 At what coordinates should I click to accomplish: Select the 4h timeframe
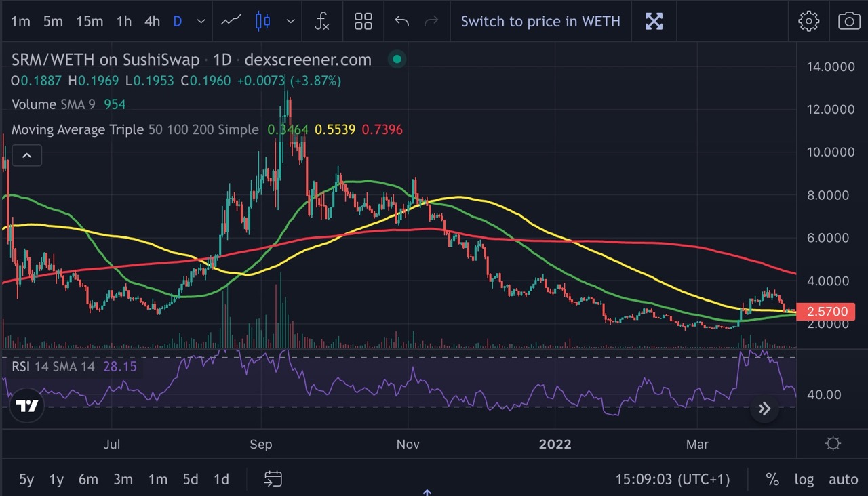[152, 21]
